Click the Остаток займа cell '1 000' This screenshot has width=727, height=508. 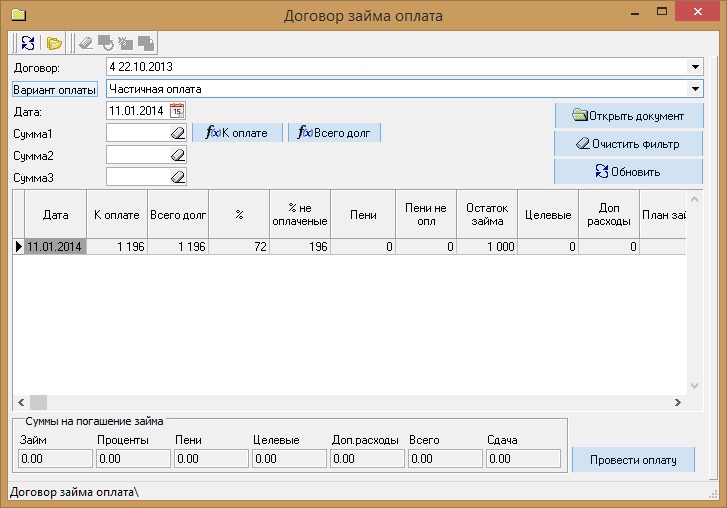487,247
